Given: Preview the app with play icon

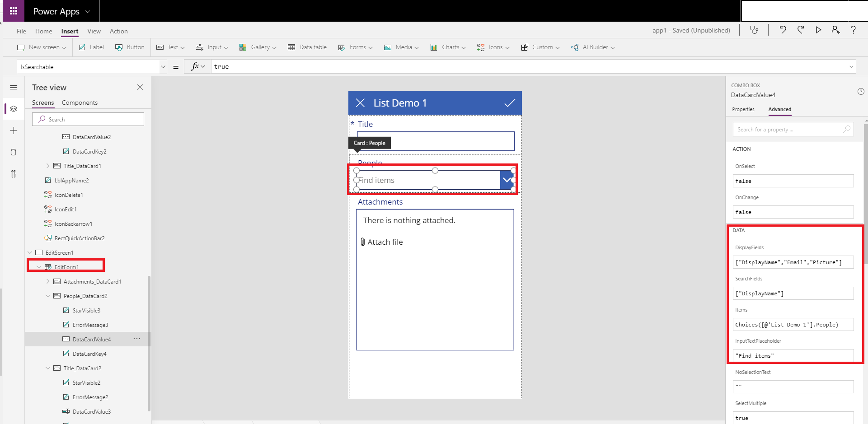Looking at the screenshot, I should (818, 30).
